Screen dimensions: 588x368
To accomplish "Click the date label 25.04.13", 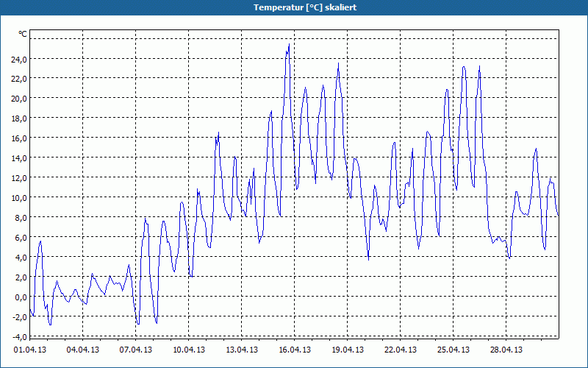I will pos(453,350).
